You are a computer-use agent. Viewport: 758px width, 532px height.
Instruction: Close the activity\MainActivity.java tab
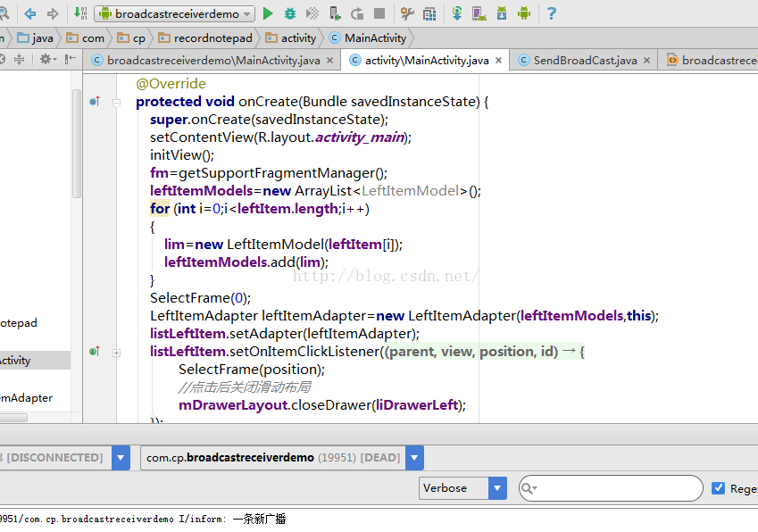pyautogui.click(x=498, y=61)
